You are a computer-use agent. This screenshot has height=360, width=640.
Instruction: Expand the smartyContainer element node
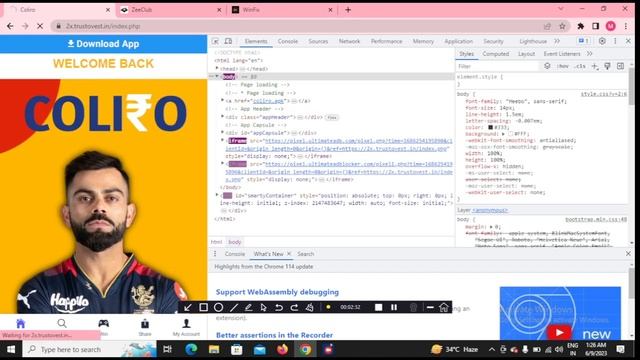click(x=217, y=196)
